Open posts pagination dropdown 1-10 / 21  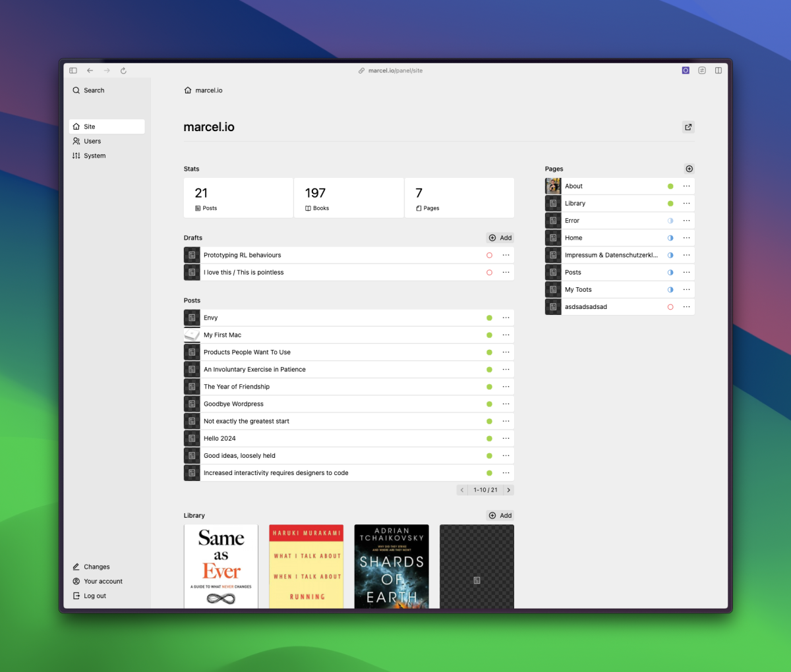[x=485, y=490]
